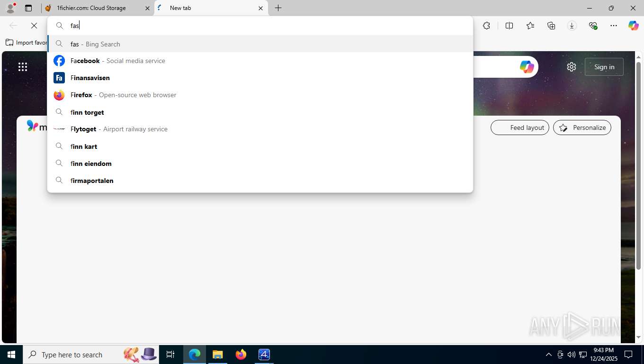Open a new tab with the plus button

click(278, 8)
